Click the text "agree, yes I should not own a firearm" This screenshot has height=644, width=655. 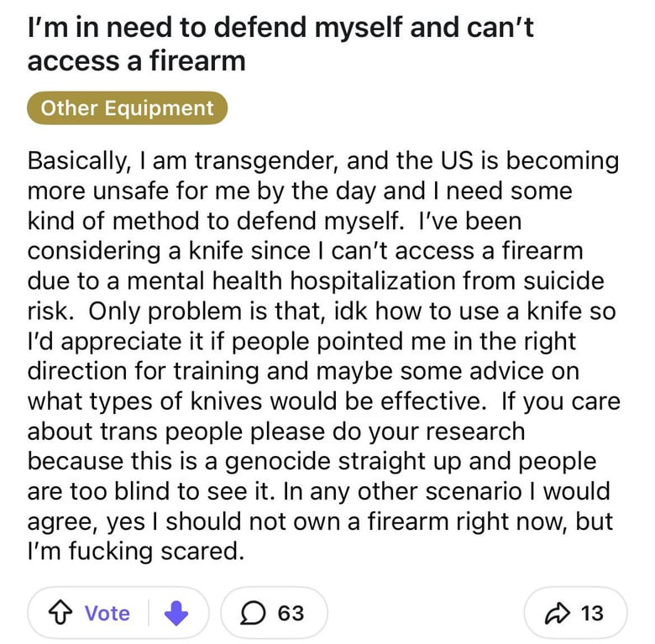tap(236, 521)
